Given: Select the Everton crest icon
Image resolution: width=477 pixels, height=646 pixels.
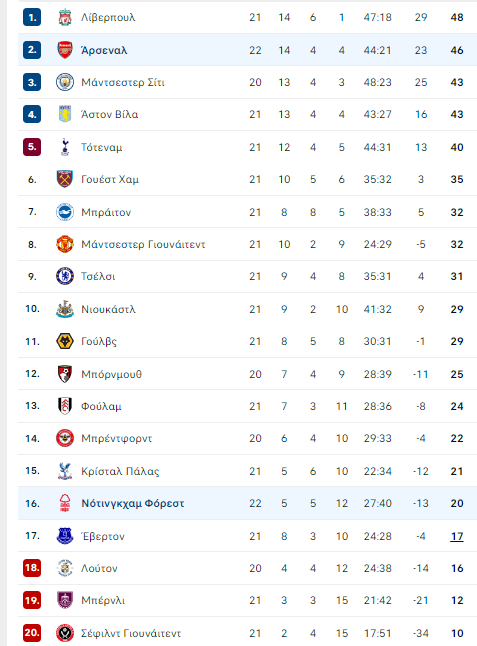Looking at the screenshot, I should point(65,536).
